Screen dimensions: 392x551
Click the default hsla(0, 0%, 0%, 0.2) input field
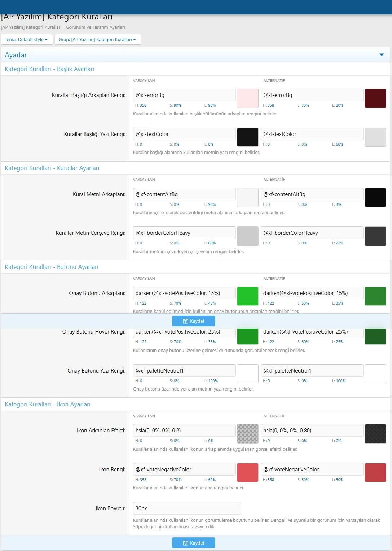pos(184,431)
